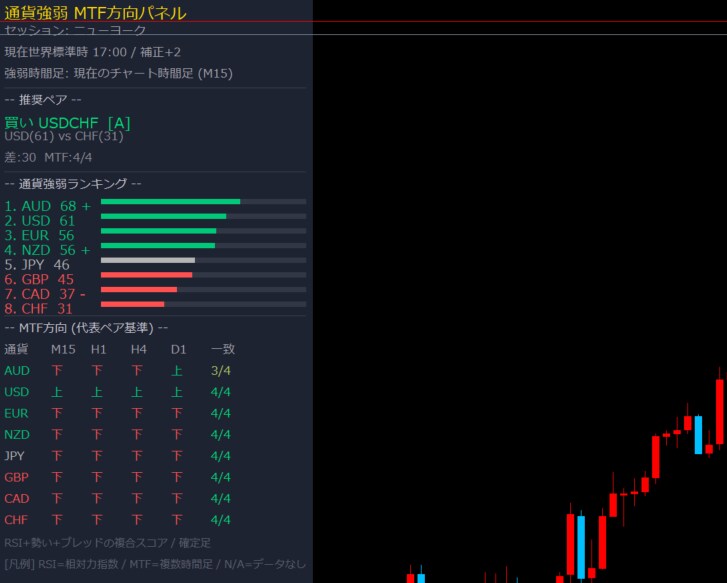Click the USD row 4/4 match value

click(x=221, y=392)
